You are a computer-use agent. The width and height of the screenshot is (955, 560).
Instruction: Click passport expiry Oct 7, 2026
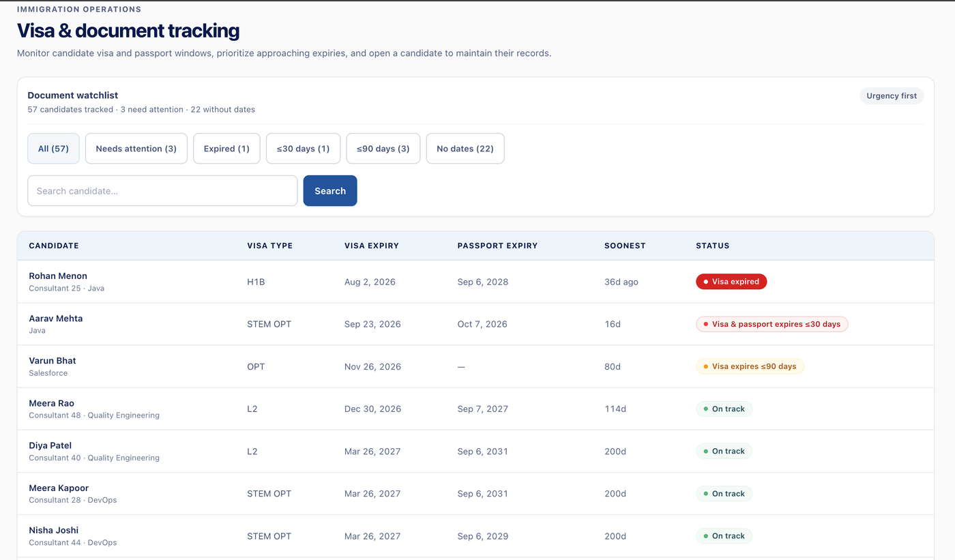(482, 324)
